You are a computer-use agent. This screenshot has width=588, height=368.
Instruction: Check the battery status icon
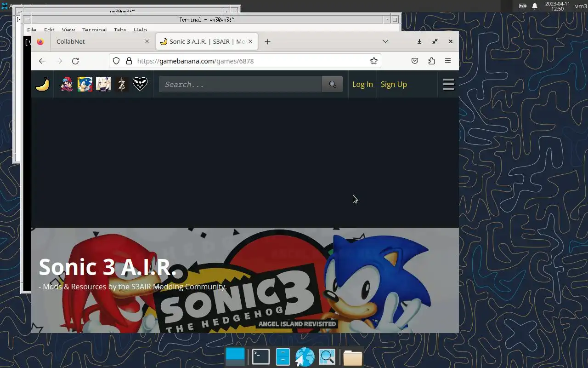pyautogui.click(x=523, y=6)
